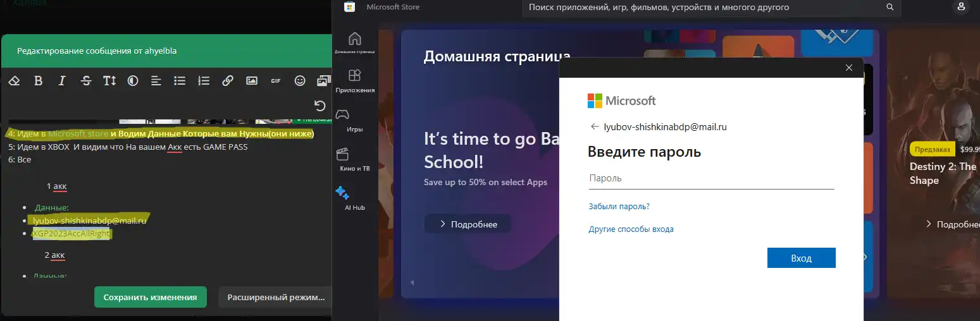Screen dimensions: 980x321
Task: Undo the last edit in the editor
Action: pyautogui.click(x=319, y=106)
